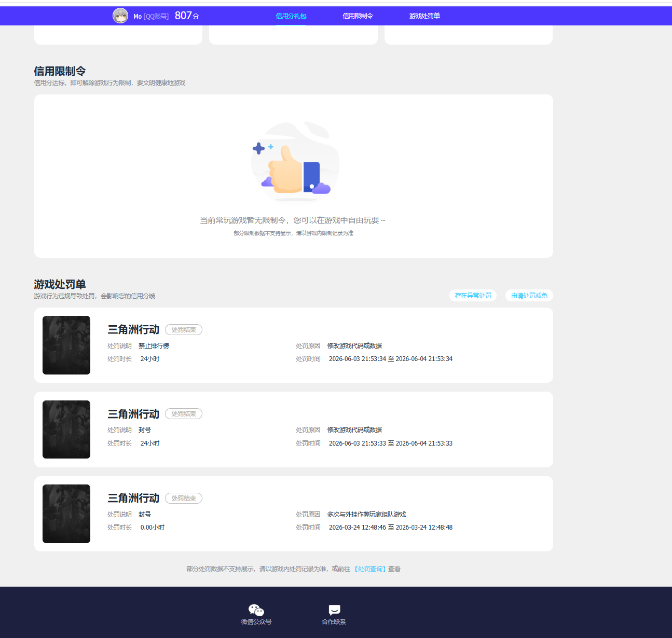Click time range 2026-03-24 12:48:46 至 2026-03-24 12:48:48

point(391,528)
